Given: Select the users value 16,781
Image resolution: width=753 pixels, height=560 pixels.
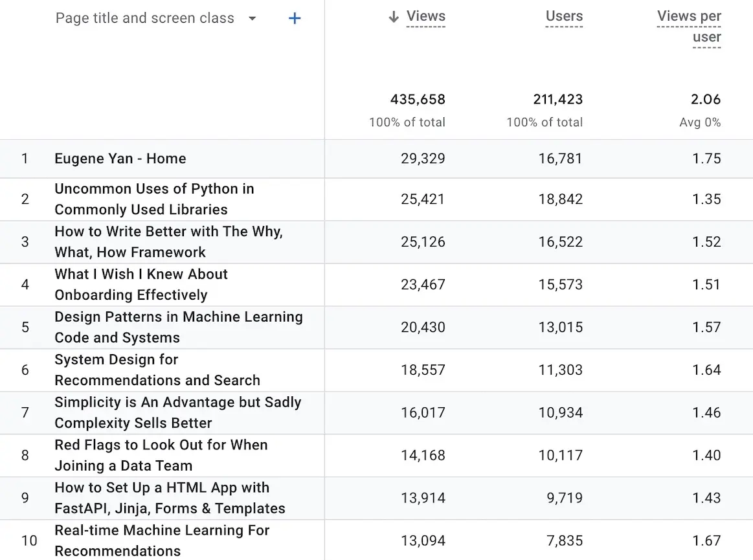Looking at the screenshot, I should (x=560, y=159).
